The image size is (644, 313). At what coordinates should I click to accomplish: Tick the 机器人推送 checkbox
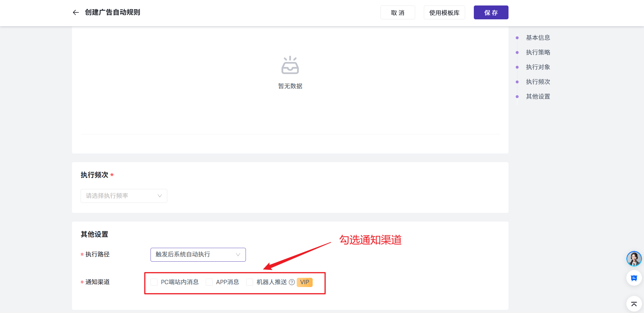250,282
